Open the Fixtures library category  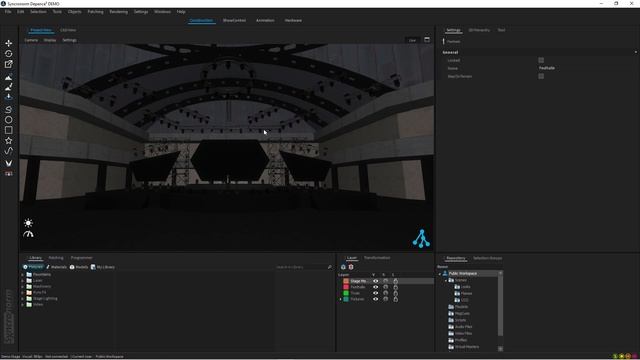click(x=33, y=267)
